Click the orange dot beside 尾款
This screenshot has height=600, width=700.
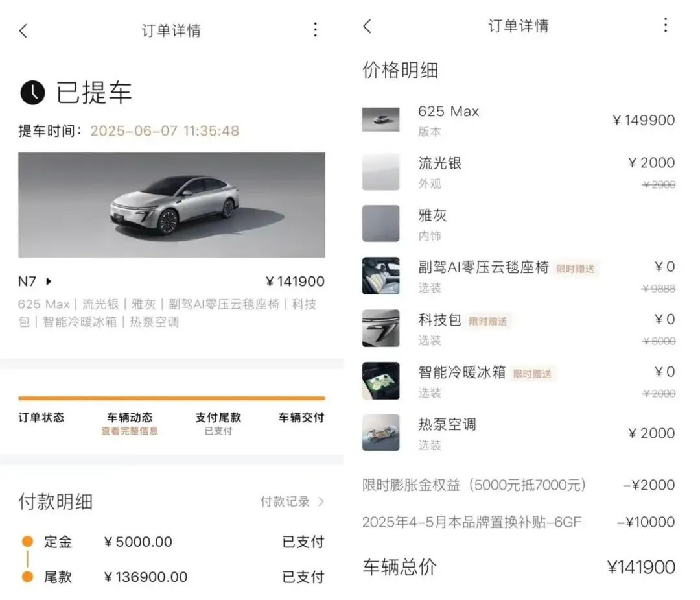coord(28,577)
